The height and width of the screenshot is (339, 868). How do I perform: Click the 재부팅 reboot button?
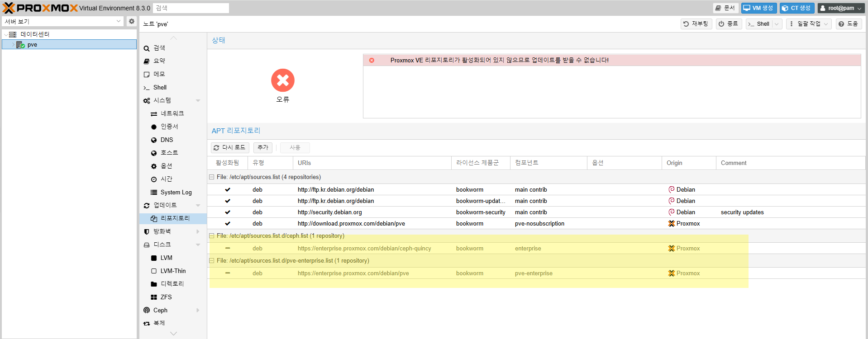pyautogui.click(x=696, y=24)
